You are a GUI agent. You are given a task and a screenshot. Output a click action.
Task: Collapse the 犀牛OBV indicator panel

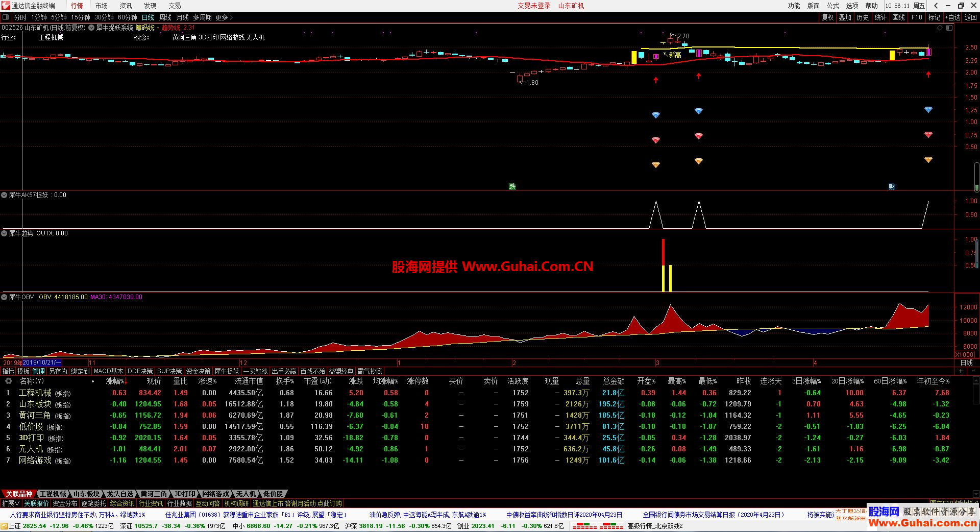pos(4,297)
